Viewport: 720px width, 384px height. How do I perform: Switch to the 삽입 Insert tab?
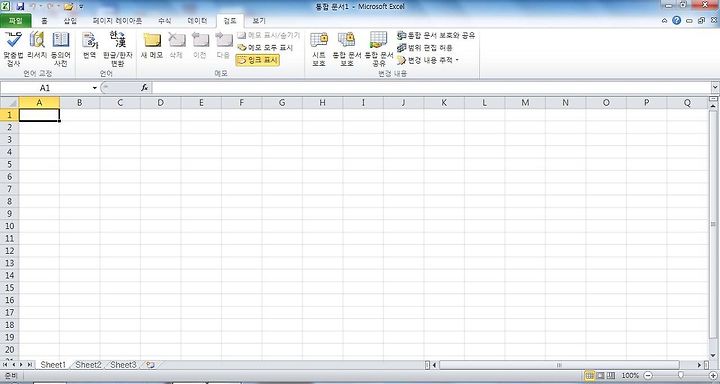pyautogui.click(x=70, y=21)
